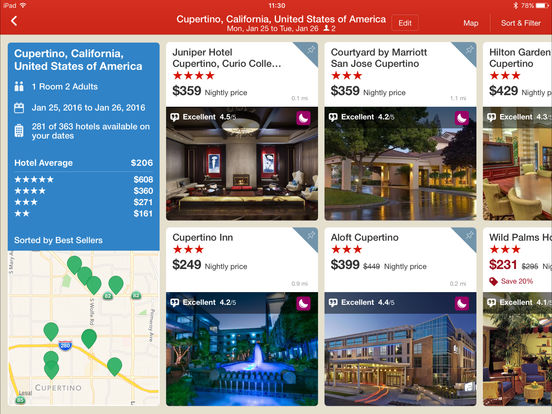
Task: Tap the three-star $271 average row
Action: pos(83,202)
